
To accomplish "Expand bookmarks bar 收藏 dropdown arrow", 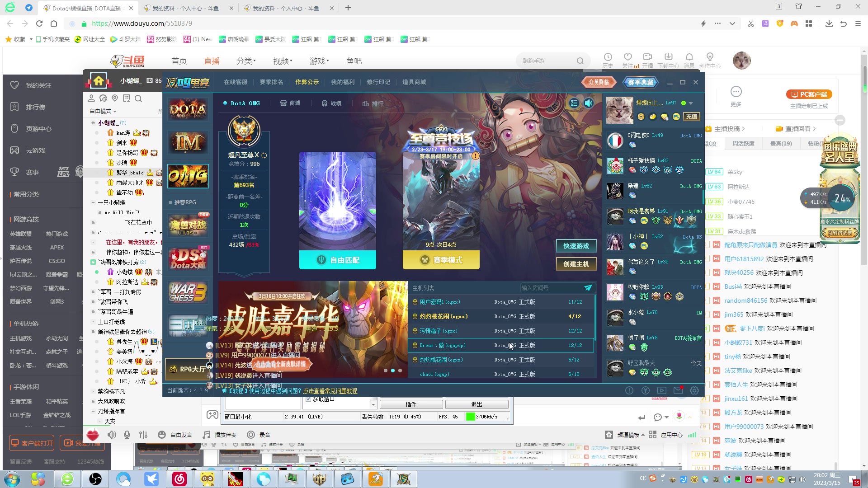I will [31, 39].
